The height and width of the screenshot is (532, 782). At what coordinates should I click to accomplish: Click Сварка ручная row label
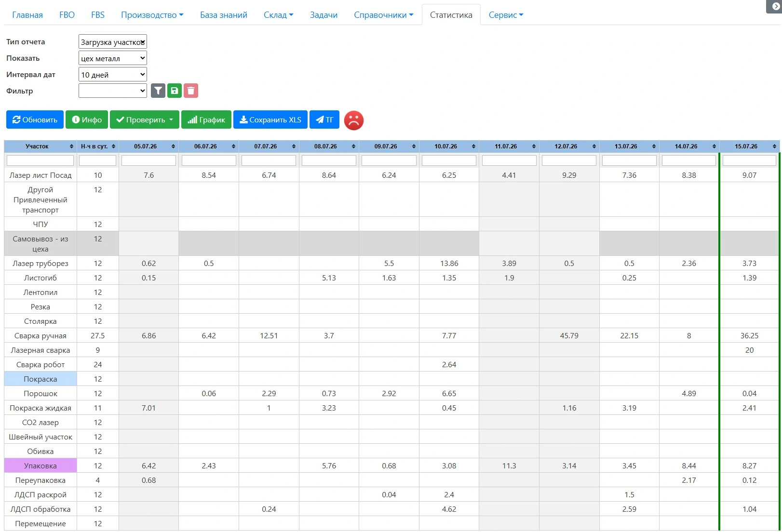click(40, 336)
